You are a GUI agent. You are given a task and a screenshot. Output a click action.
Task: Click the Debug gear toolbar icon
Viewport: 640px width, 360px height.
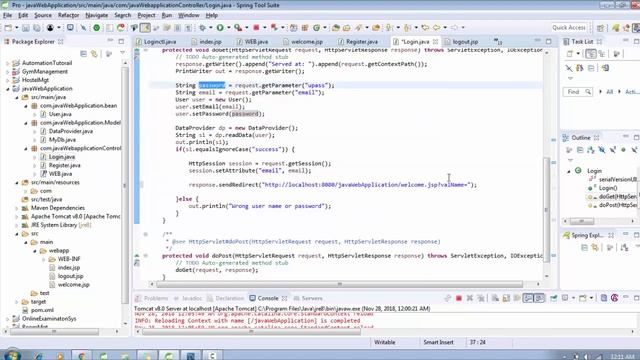click(x=202, y=28)
